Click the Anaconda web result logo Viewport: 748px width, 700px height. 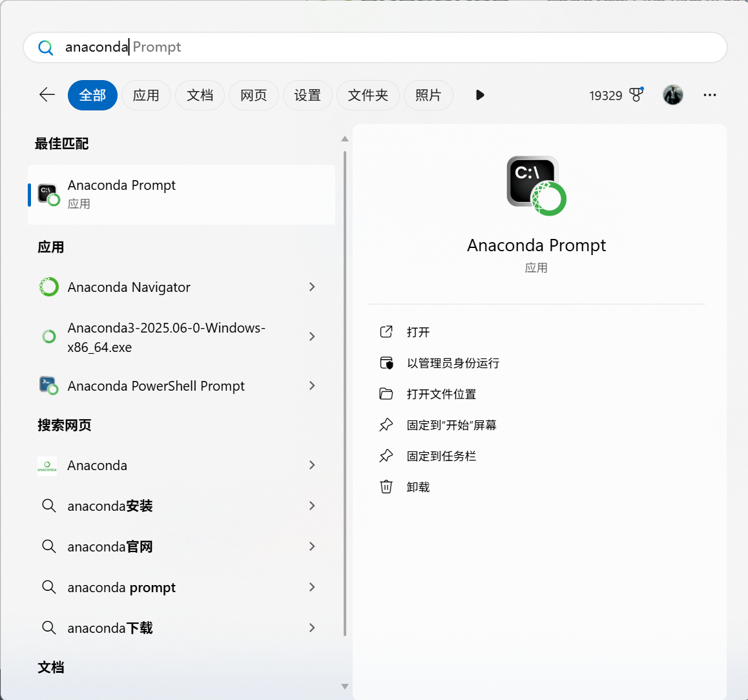click(x=47, y=466)
